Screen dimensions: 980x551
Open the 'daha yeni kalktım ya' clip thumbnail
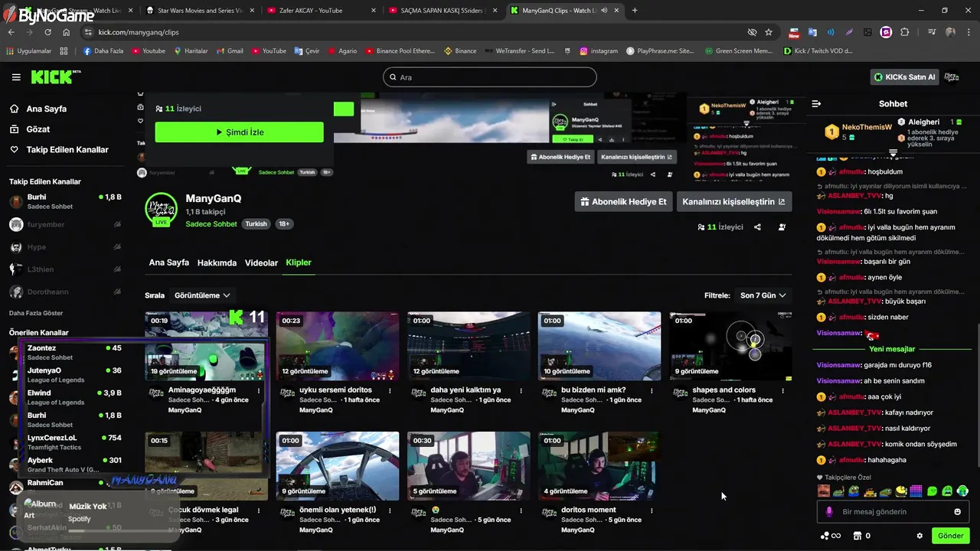coord(469,346)
